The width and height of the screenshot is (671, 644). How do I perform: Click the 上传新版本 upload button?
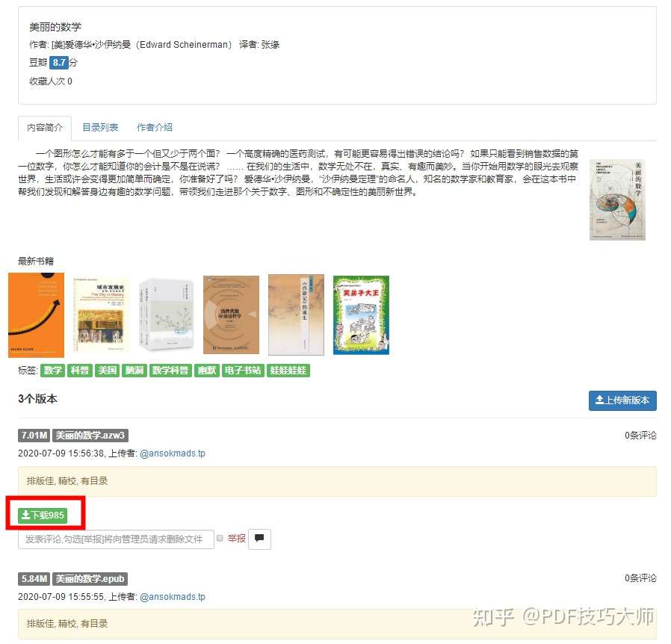(622, 400)
